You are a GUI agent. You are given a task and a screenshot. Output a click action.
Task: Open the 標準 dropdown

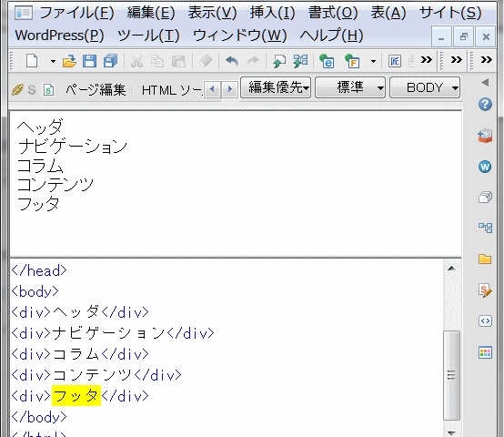350,87
